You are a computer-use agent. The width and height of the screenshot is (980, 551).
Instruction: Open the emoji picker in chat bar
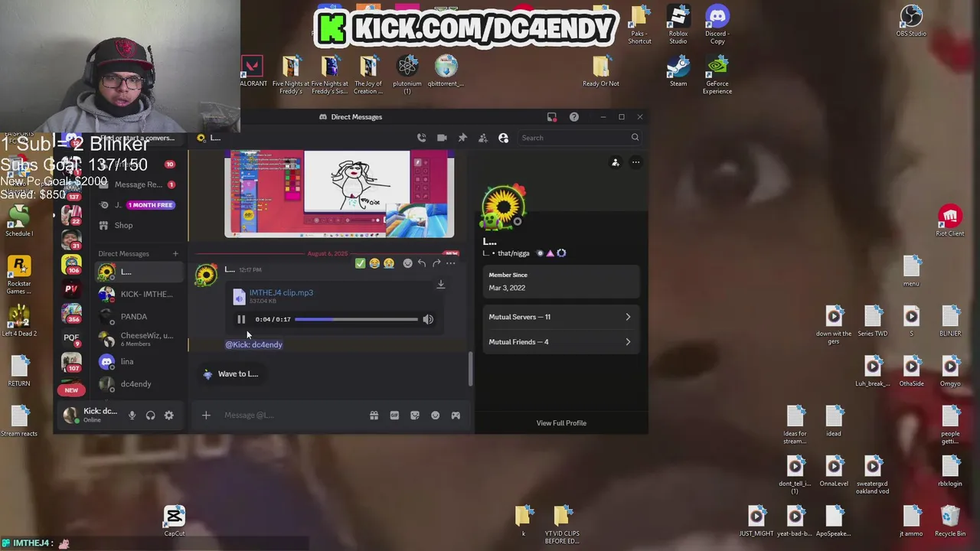[x=435, y=416]
